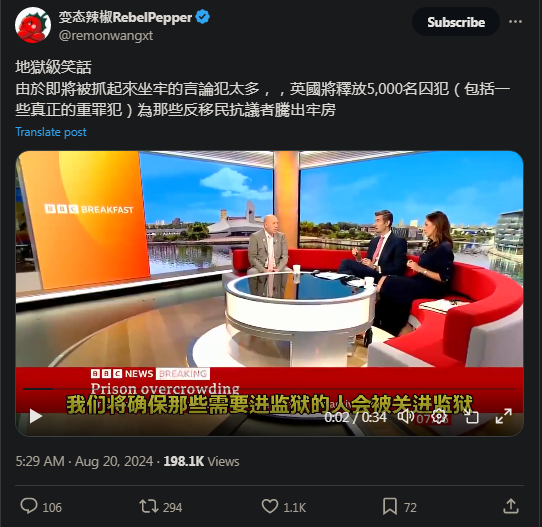
Task: Open the three-dot more options menu
Action: [x=515, y=21]
